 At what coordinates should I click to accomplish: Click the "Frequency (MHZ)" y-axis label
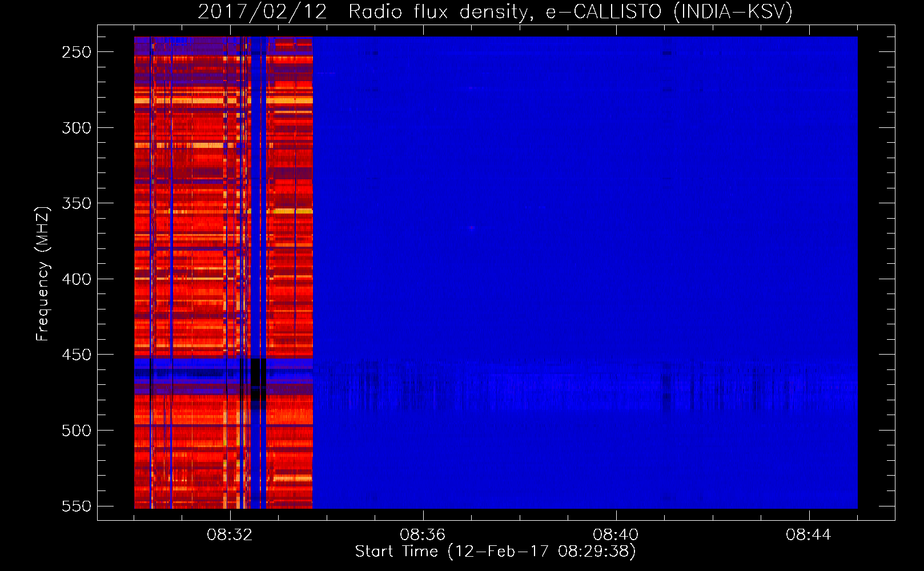coord(43,274)
